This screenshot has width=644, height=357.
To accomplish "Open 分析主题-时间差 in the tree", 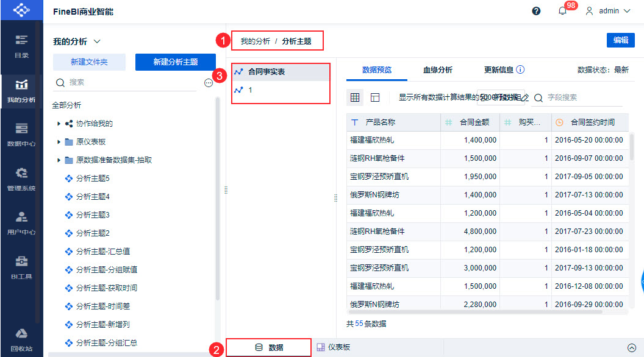I will [102, 306].
